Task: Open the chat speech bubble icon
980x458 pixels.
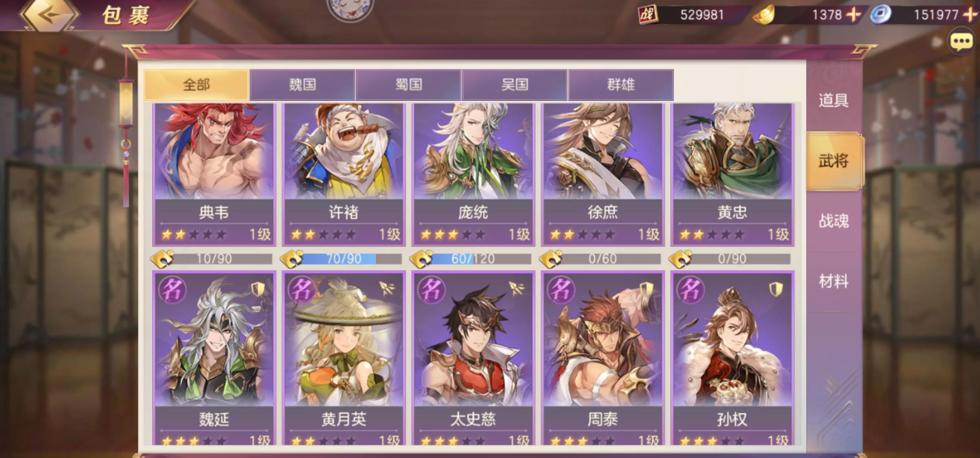Action: (962, 40)
